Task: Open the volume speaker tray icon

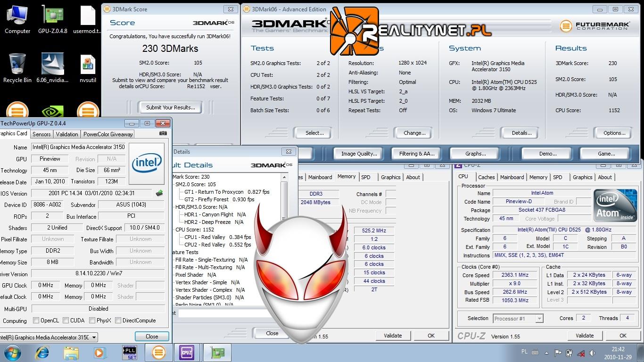Action: (593, 353)
